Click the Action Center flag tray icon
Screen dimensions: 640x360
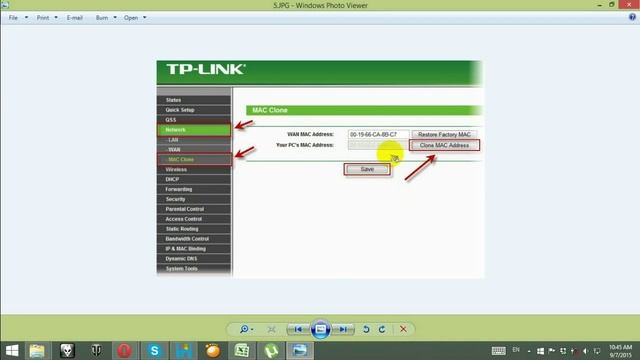552,351
